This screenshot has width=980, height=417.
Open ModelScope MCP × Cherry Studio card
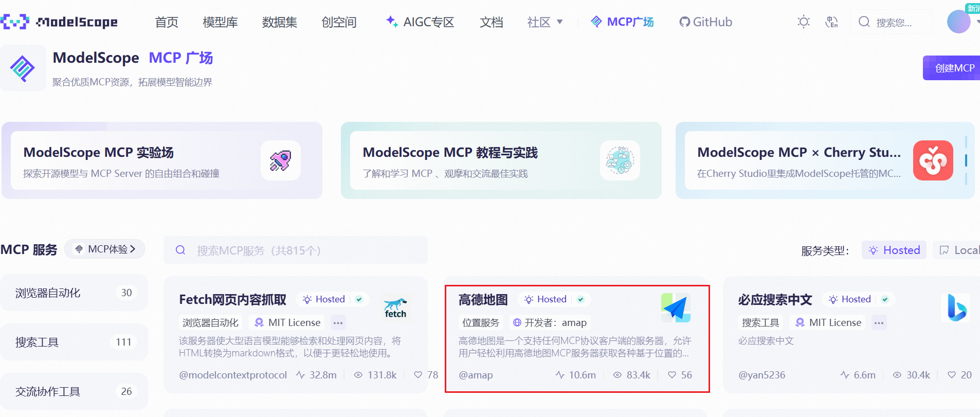click(x=825, y=160)
